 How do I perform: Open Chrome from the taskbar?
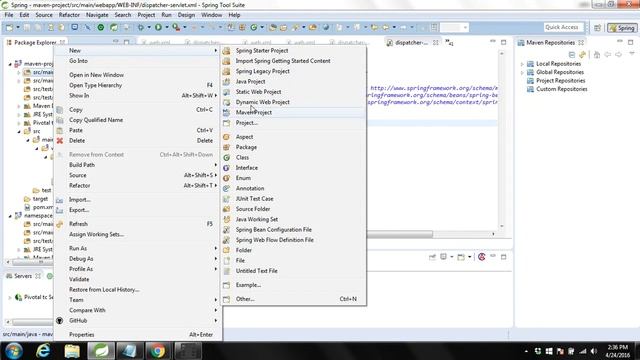[x=158, y=351]
